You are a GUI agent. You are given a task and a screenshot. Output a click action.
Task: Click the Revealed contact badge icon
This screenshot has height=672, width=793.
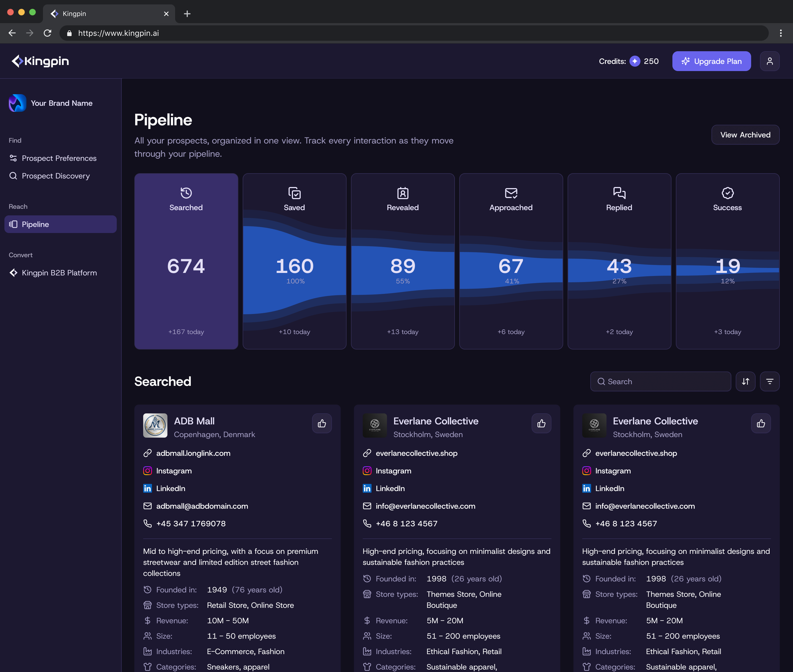click(403, 193)
